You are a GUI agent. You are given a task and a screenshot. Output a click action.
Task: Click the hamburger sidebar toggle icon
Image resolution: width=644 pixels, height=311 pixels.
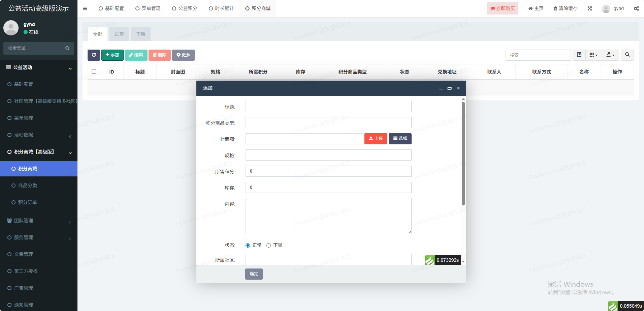(85, 8)
